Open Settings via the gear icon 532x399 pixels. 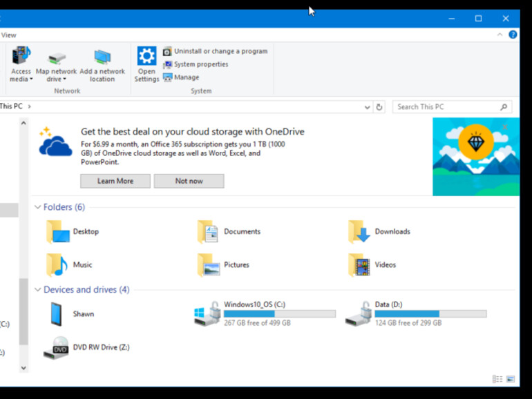tap(146, 56)
